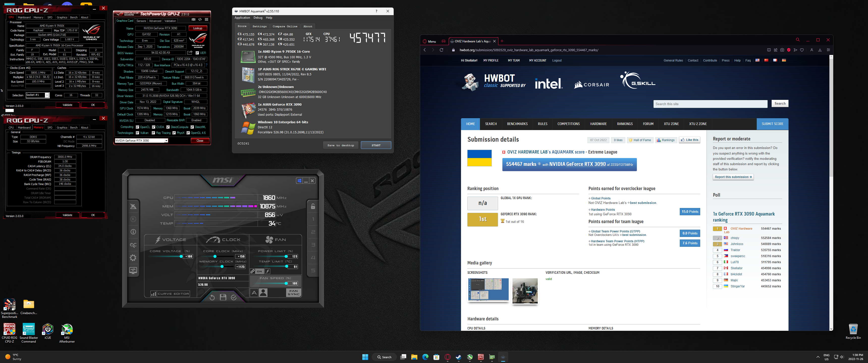Reset Afterburner settings with revert icon
Image resolution: width=868 pixels, height=363 pixels.
pos(212,297)
